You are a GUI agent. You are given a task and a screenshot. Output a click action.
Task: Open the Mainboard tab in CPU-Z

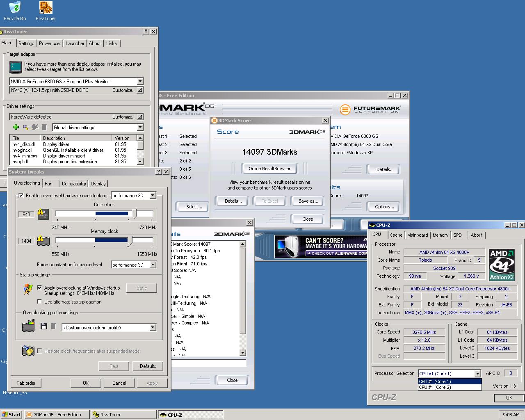click(x=418, y=235)
